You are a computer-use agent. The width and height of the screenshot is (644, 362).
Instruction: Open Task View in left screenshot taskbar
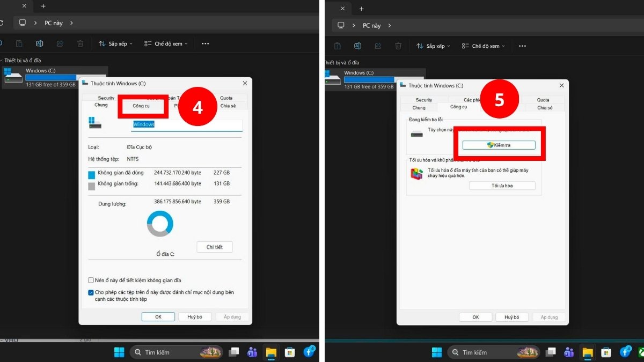[233, 352]
